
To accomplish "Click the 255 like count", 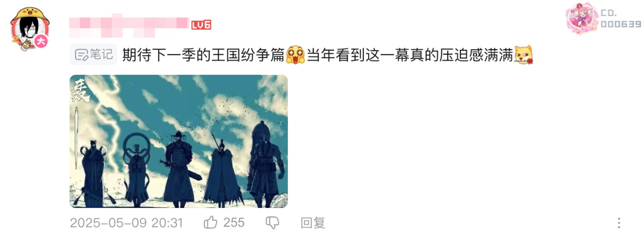I will pos(233,222).
